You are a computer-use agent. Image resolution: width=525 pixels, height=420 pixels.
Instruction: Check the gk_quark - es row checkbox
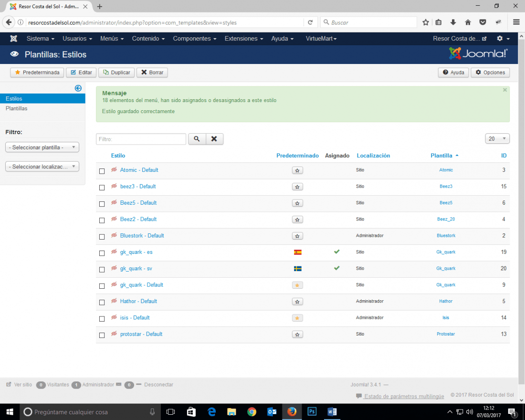coord(102,253)
